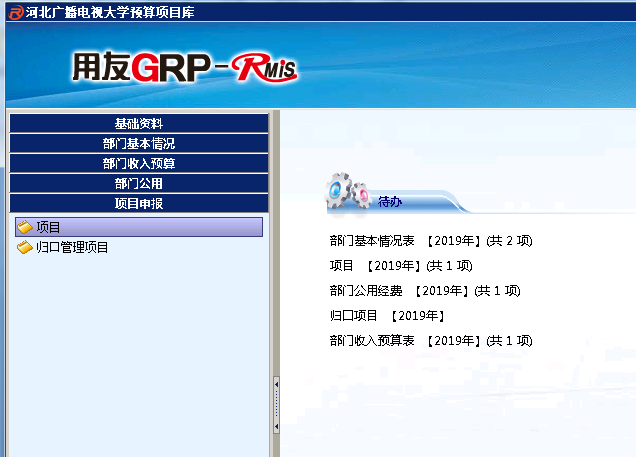Viewport: 636px width, 457px height.
Task: Open 部门基本情况表 【2019年】 pending link
Action: coord(430,241)
